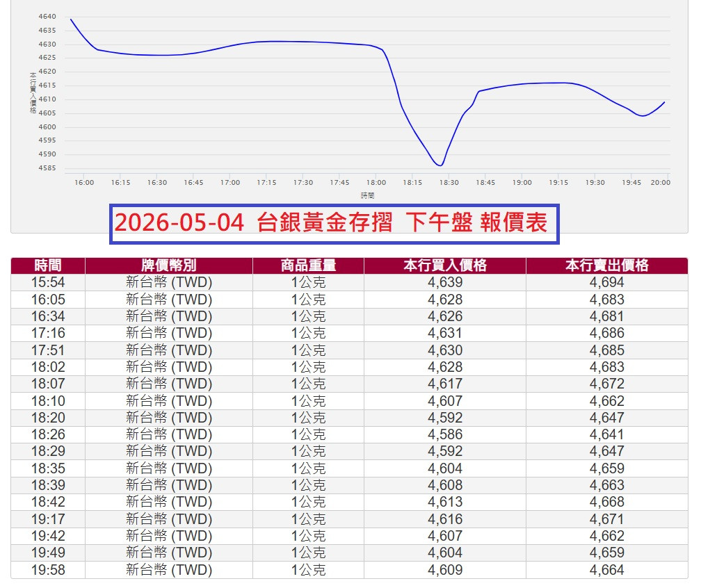Click the 商品重量 column header

pyautogui.click(x=308, y=265)
